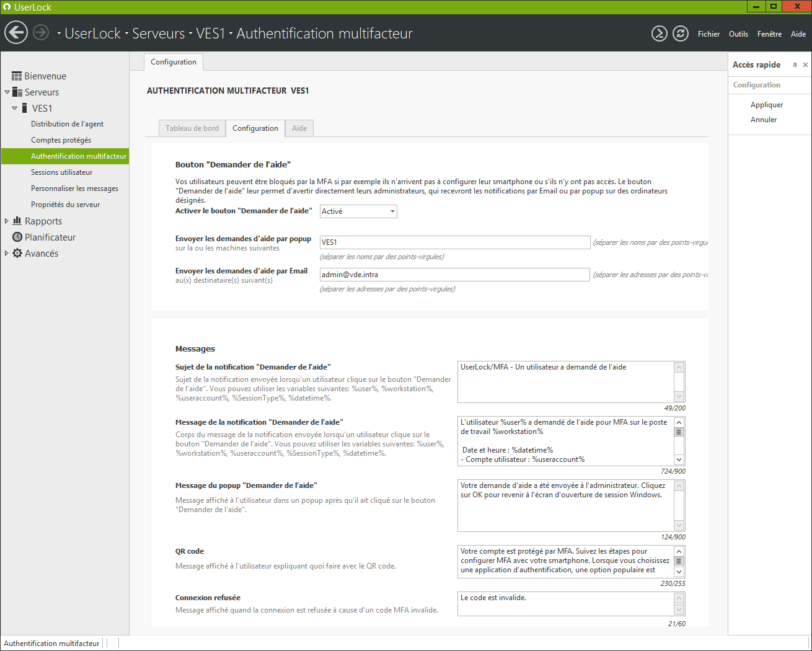The image size is (812, 651).
Task: Open breadcrumb dropdown before UserLock
Action: [x=60, y=33]
